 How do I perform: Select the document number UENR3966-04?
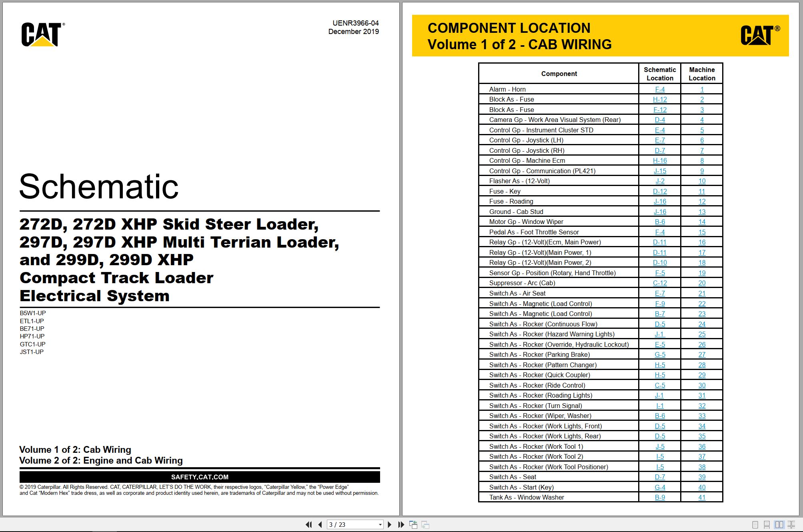[x=355, y=23]
